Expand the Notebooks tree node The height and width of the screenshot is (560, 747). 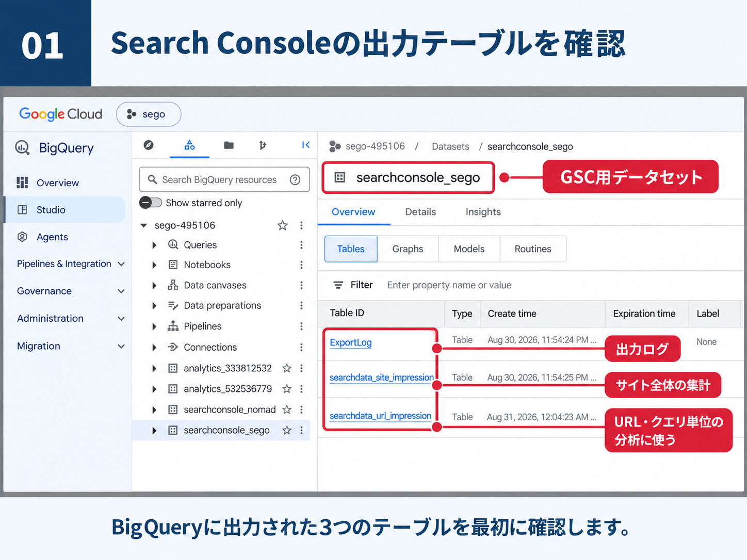154,265
